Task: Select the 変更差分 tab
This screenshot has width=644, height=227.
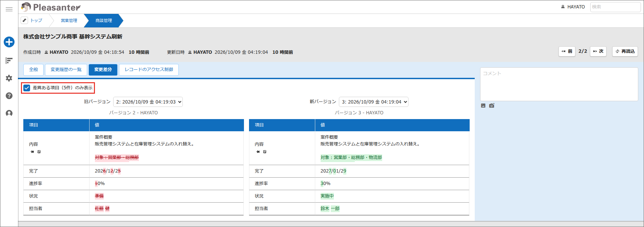Action: (x=103, y=70)
